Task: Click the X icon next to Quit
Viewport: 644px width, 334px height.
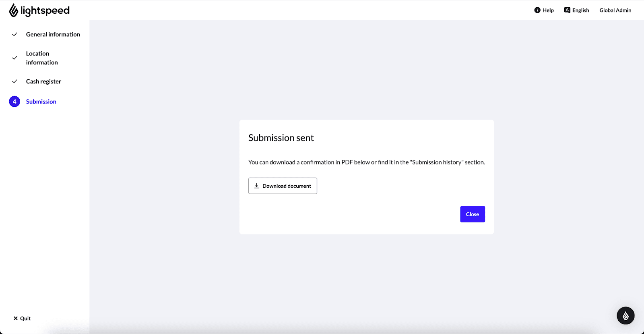Action: coord(16,318)
